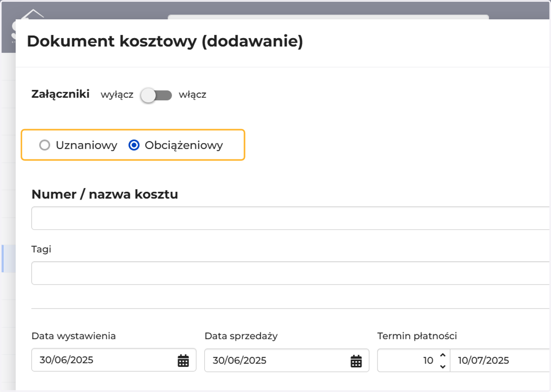Open calendar for Data sprzedaży

pos(356,361)
